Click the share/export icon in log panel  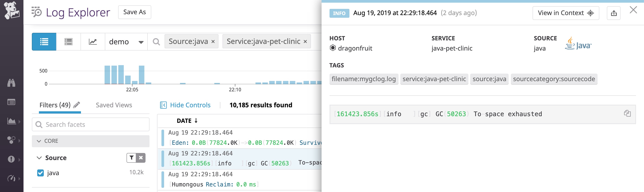click(x=613, y=13)
